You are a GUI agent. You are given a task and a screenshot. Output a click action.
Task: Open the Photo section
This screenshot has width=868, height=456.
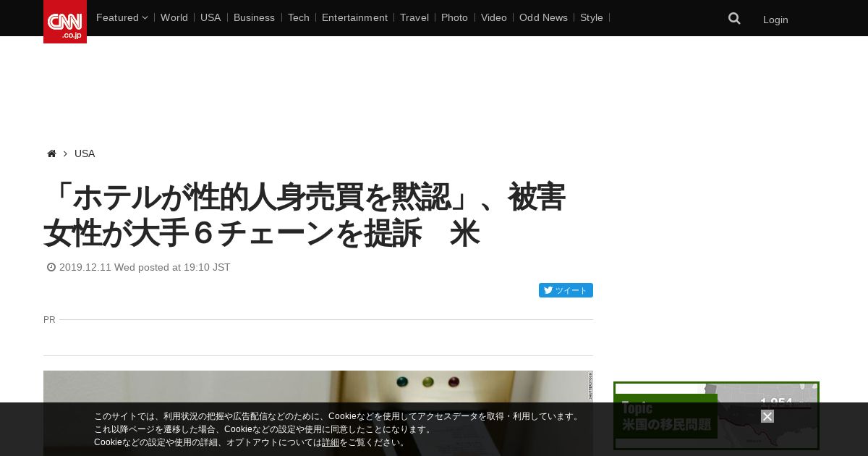(454, 17)
